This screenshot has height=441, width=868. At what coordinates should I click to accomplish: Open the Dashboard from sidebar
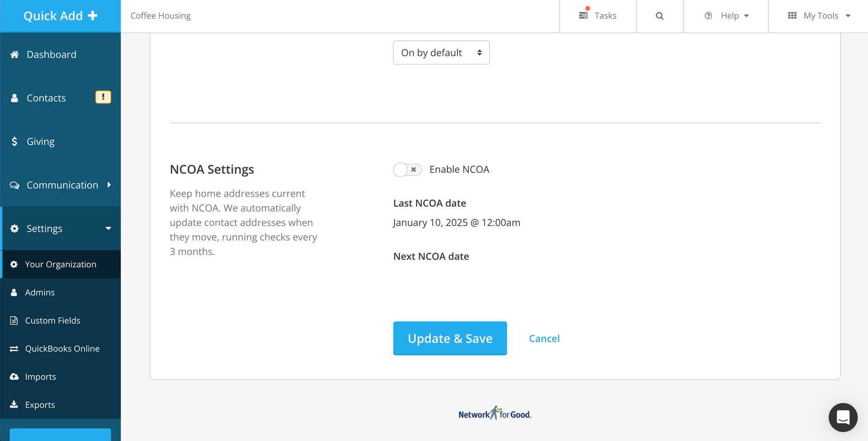point(51,54)
